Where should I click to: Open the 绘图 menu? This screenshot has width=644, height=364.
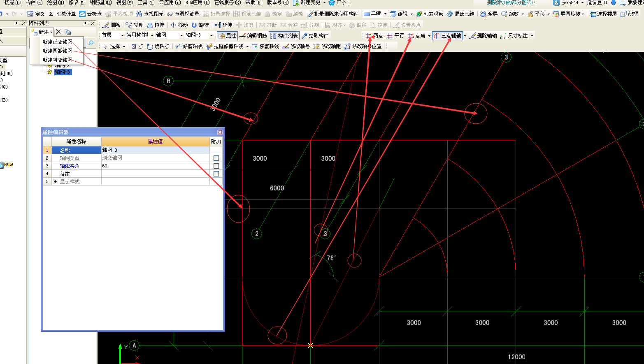55,2
